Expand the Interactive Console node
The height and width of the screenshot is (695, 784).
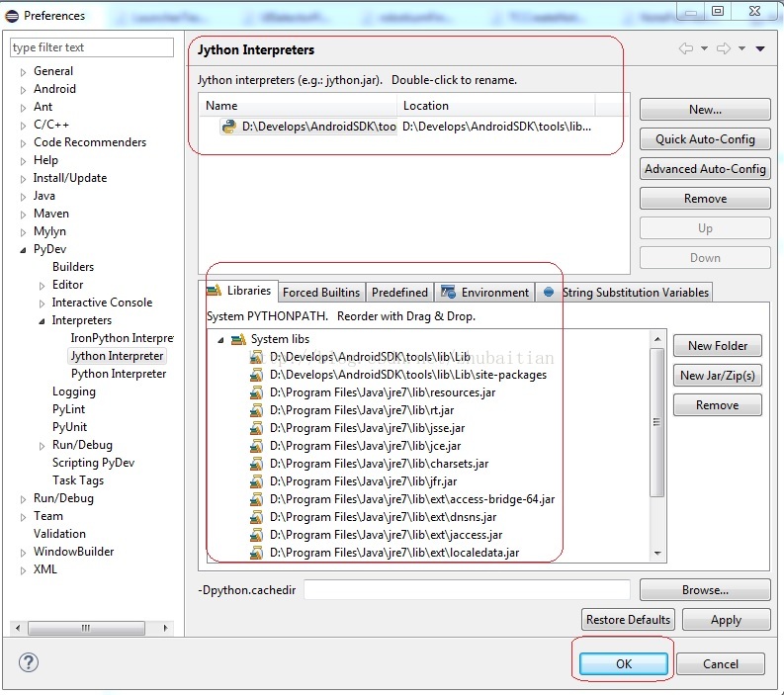tap(42, 304)
